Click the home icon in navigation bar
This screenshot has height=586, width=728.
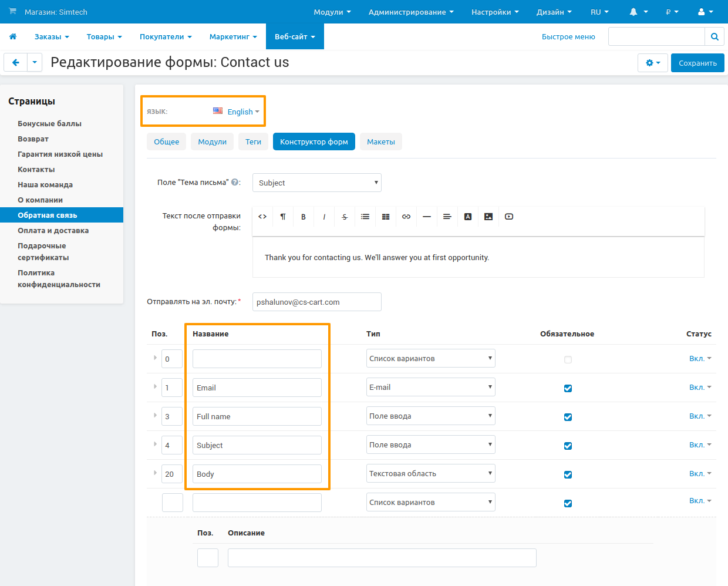(13, 36)
